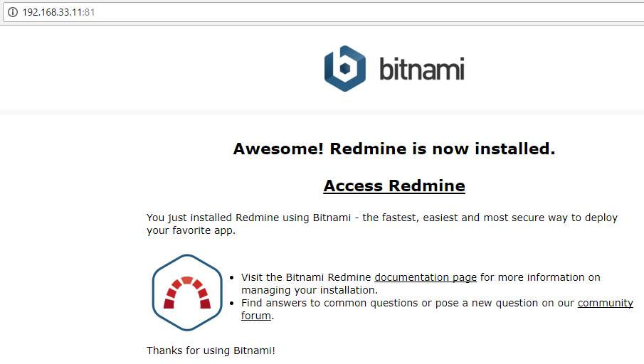Click the your favorite app. text line
The height and width of the screenshot is (364, 644).
click(x=191, y=230)
